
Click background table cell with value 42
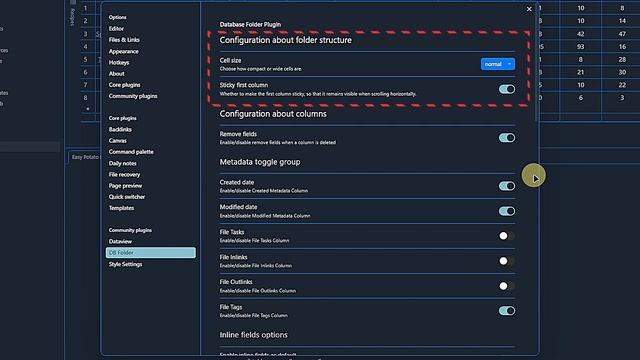tap(580, 34)
